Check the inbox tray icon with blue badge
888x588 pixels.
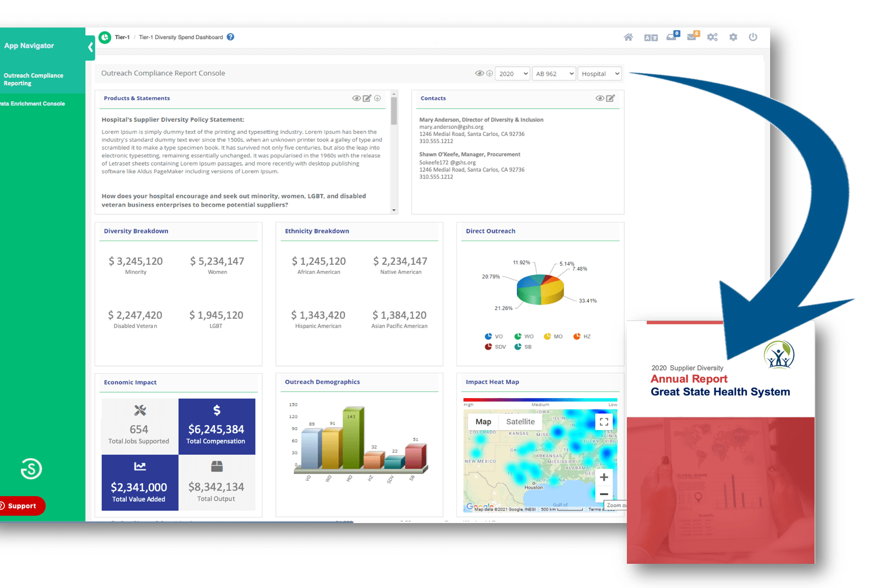672,39
